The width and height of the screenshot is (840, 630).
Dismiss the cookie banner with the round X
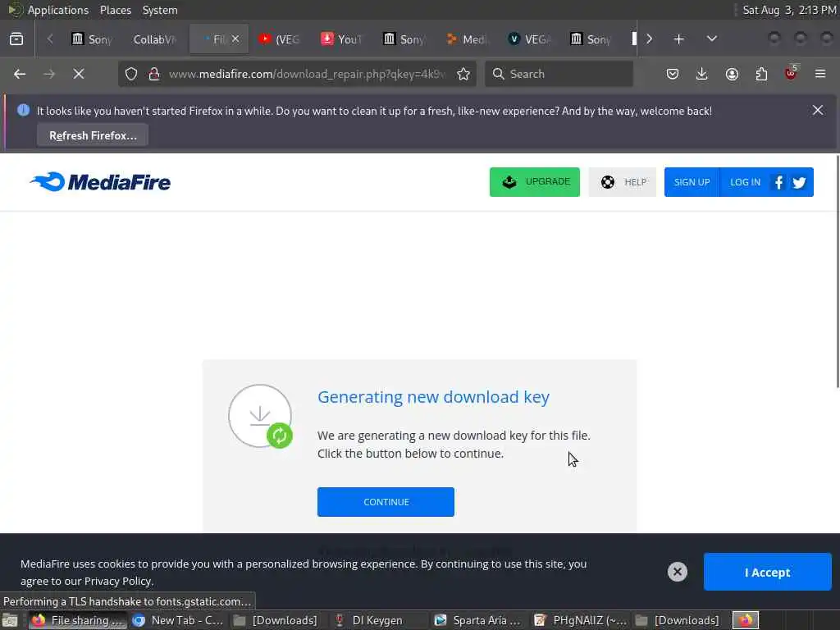677,572
